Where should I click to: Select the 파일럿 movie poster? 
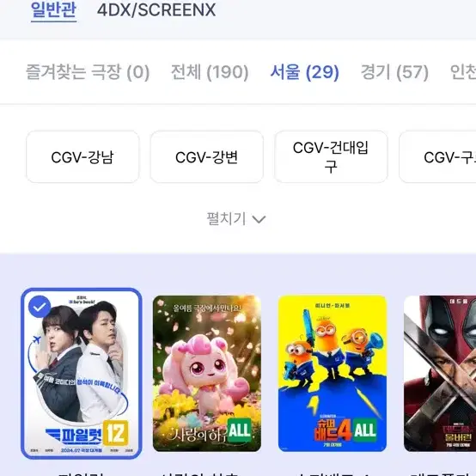coord(82,374)
